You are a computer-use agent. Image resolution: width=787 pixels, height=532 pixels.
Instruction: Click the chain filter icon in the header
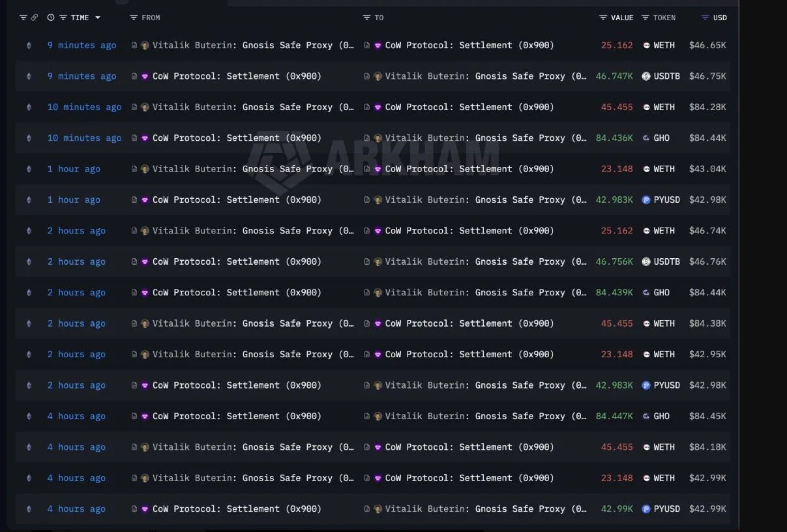click(x=23, y=18)
